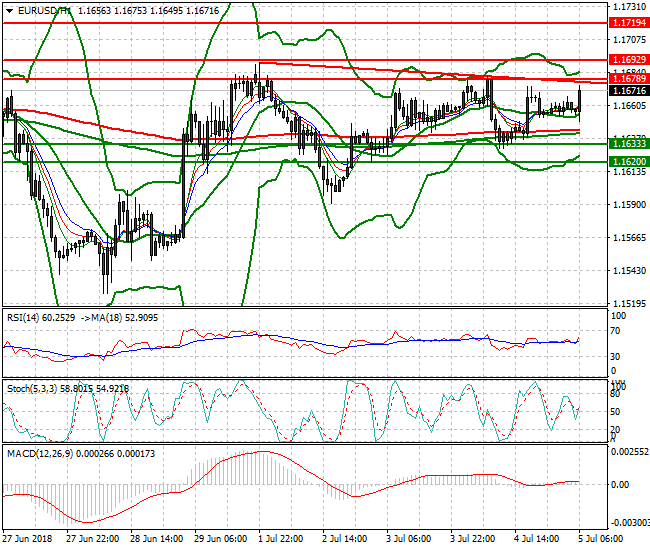Viewport: 650px width, 550px height.
Task: Click the 1.16929 red price label
Action: pos(628,60)
